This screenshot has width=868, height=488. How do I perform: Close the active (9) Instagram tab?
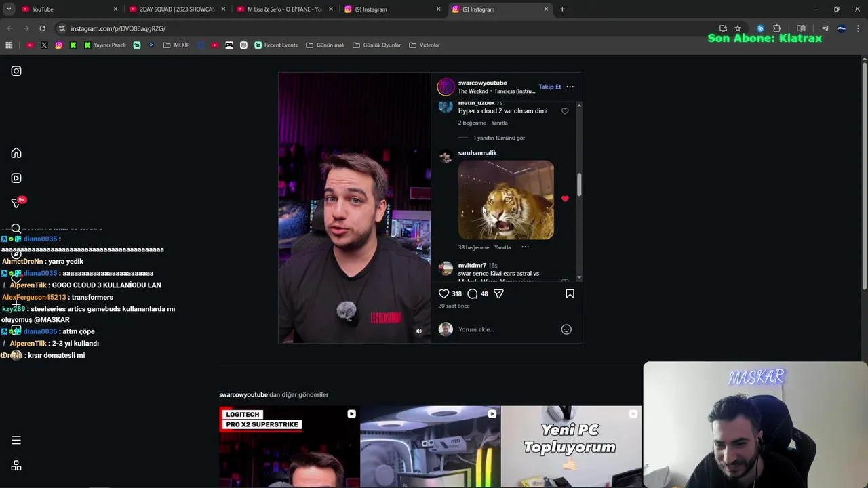546,9
